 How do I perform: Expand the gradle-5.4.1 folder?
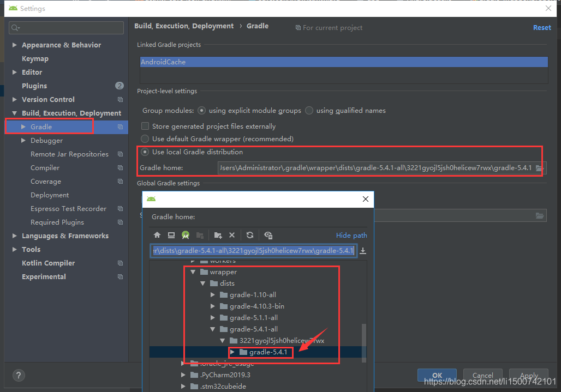[232, 352]
